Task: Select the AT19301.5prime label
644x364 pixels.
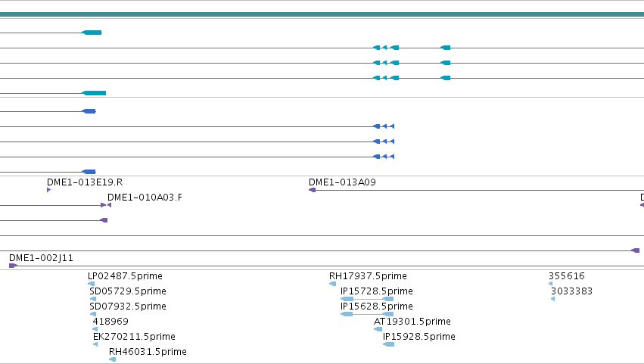Action: tap(412, 322)
